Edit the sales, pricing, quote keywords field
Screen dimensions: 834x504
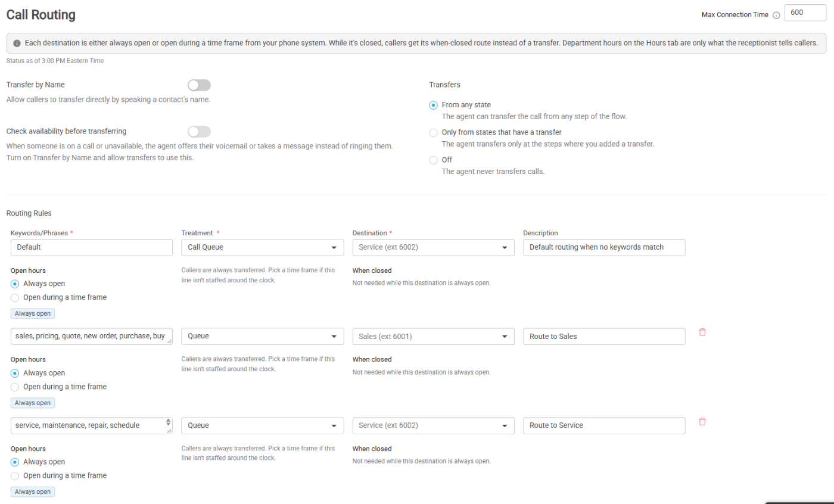(x=92, y=337)
